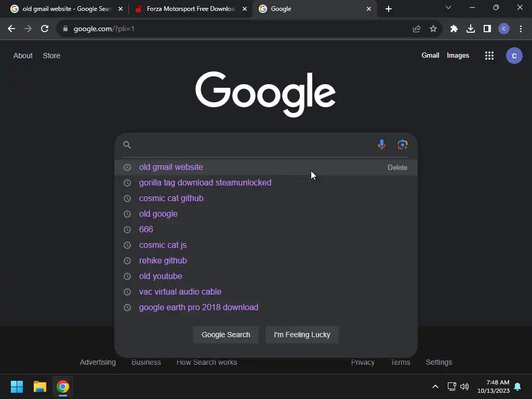Screen dimensions: 532x399
Task: Open Chrome profile avatar in toolbar
Action: (504, 29)
